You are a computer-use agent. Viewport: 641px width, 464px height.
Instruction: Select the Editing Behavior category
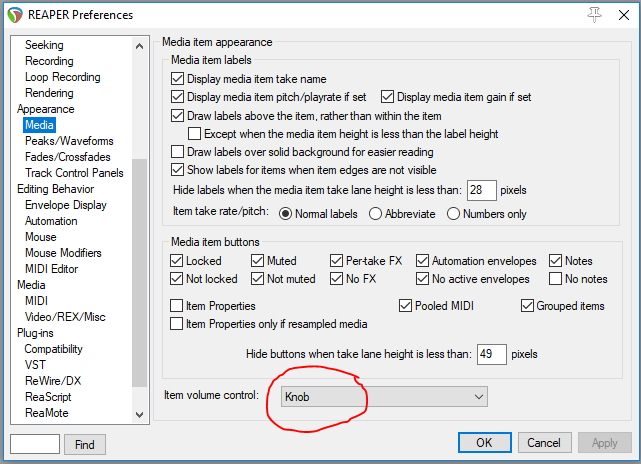coord(56,188)
